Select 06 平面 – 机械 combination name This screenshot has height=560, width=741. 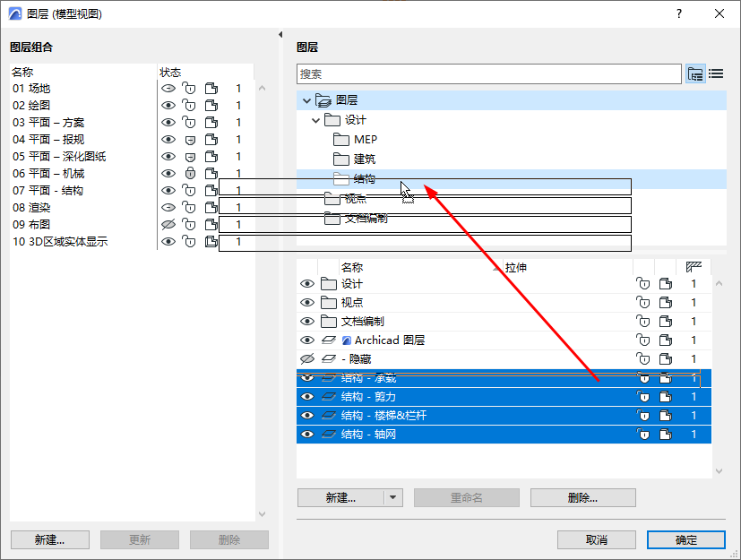[x=48, y=174]
